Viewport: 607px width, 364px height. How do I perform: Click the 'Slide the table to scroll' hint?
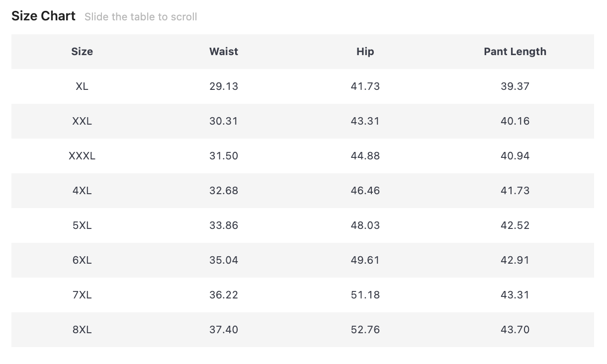tap(141, 17)
